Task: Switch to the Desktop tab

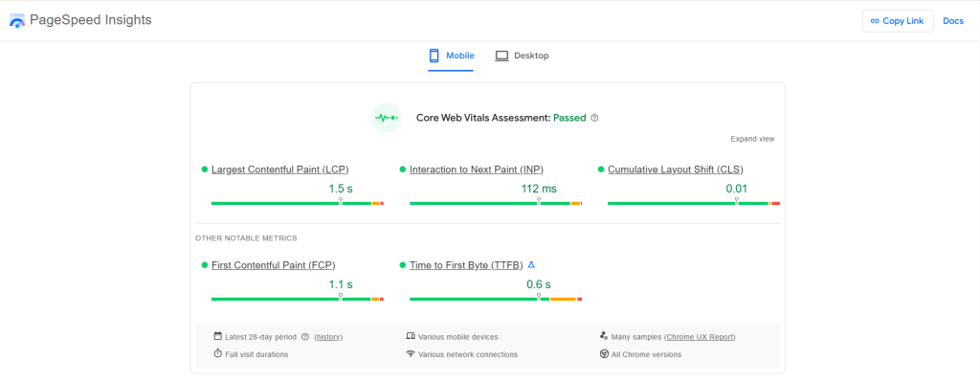Action: tap(522, 56)
